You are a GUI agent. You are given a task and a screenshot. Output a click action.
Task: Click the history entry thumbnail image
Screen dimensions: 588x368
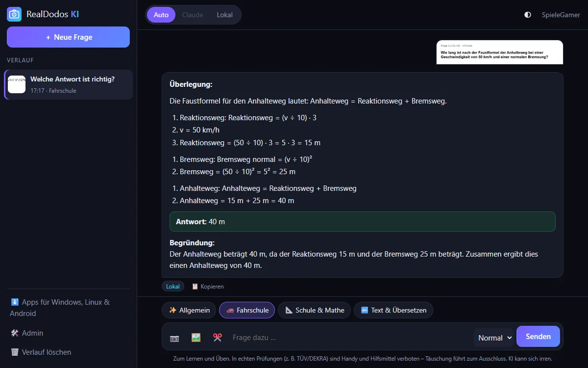click(x=17, y=84)
